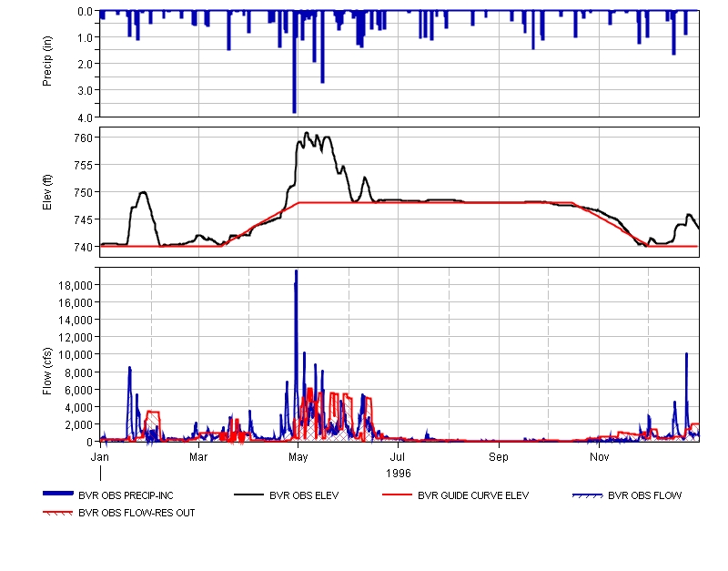Image resolution: width=728 pixels, height=571 pixels.
Task: Click the largest precipitation bar near May
Action: (294, 62)
